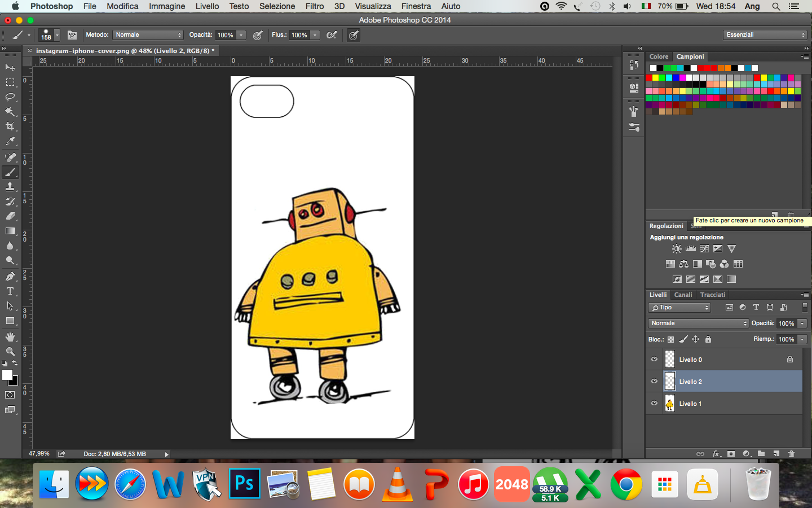The width and height of the screenshot is (812, 508).
Task: Hide Livello 1 layer visibility
Action: [x=654, y=404]
